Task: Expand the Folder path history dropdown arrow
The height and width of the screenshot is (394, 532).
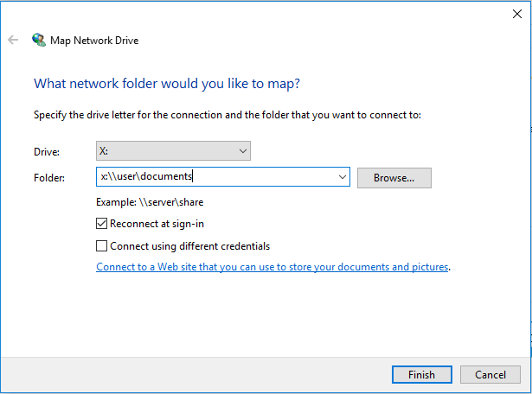Action: click(343, 177)
